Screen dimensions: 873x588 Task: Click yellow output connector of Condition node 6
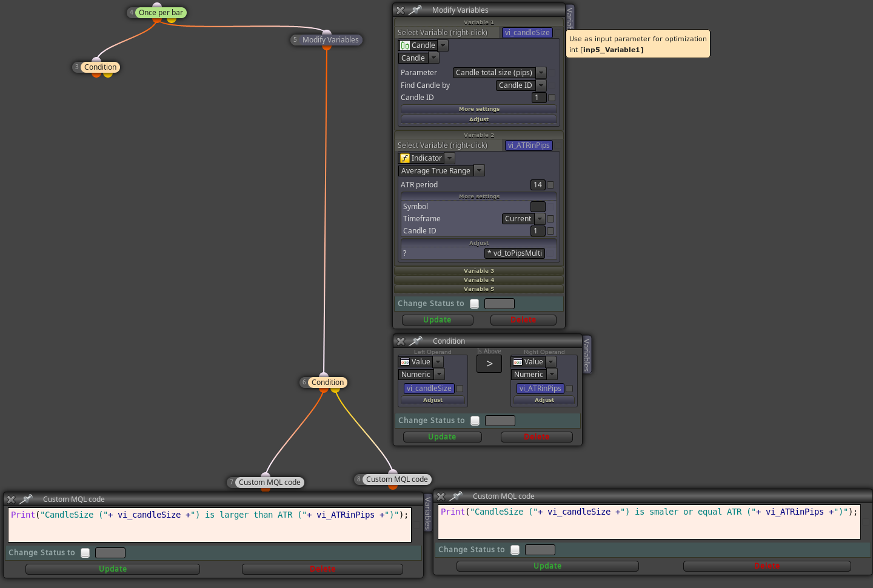[335, 390]
